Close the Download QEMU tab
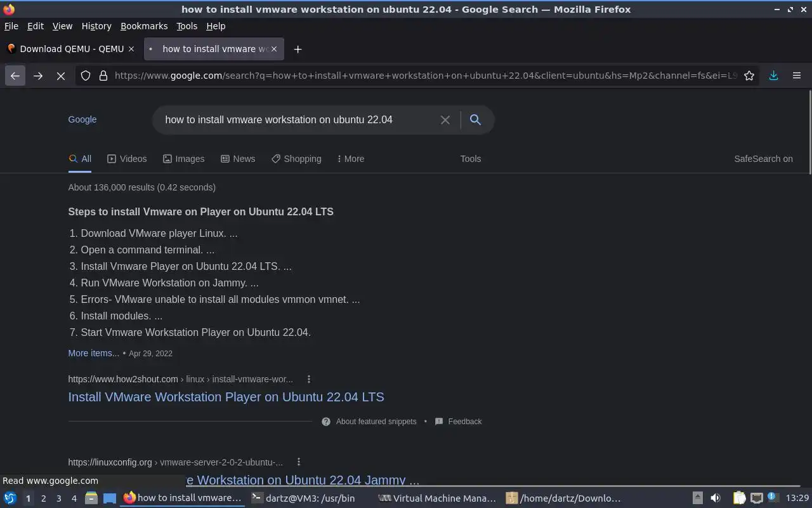This screenshot has height=508, width=812. pos(131,49)
